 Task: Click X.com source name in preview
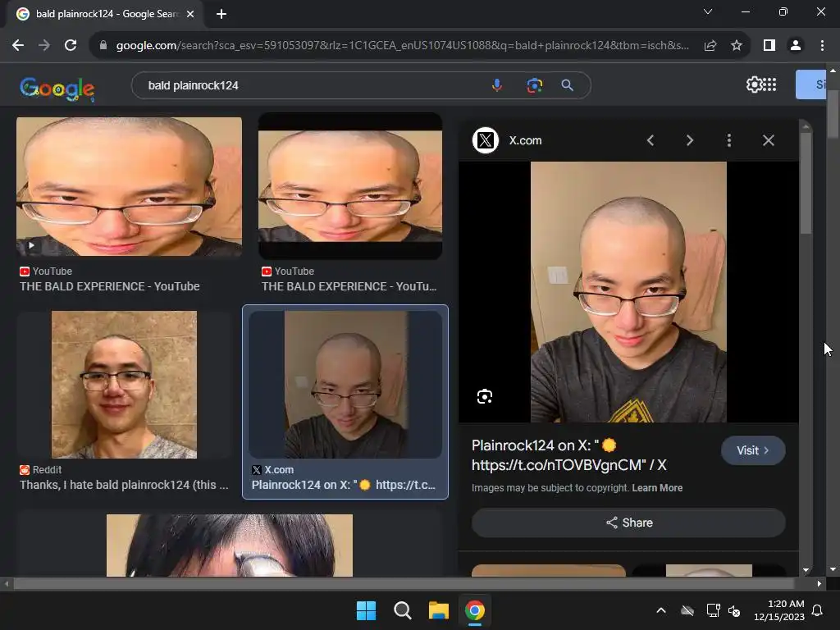(x=526, y=140)
